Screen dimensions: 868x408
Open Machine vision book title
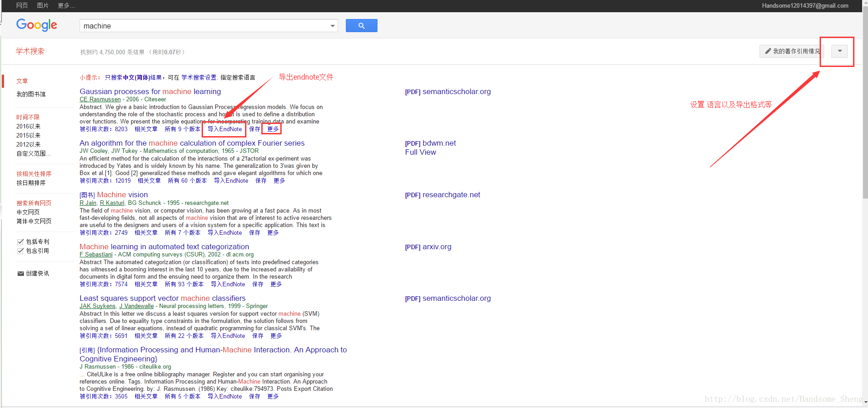coord(123,195)
